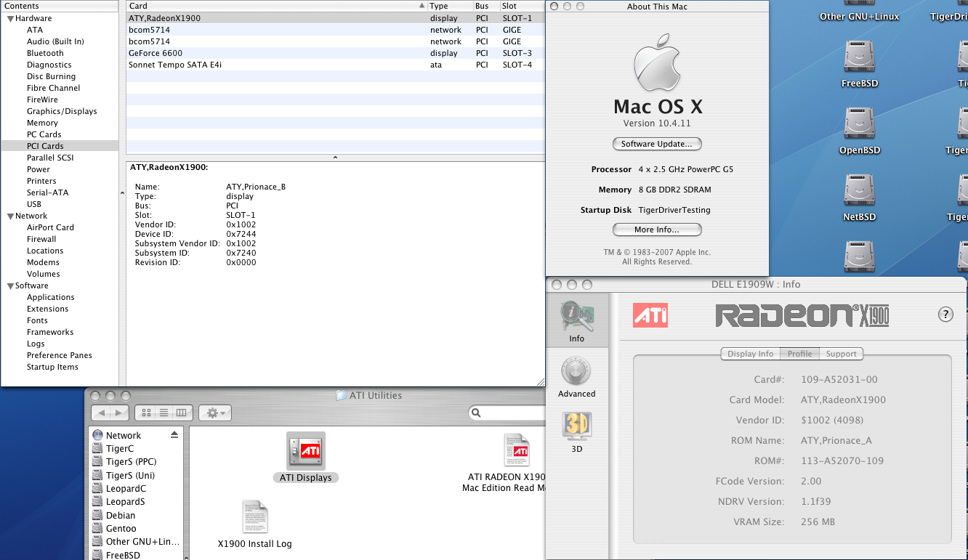The image size is (968, 560).
Task: Switch to the Support tab
Action: tap(841, 354)
